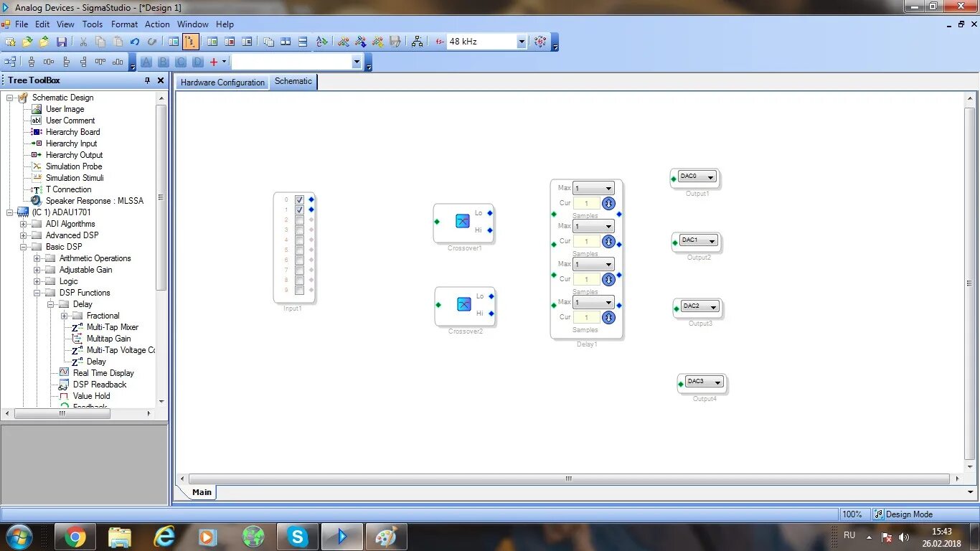The height and width of the screenshot is (551, 980).
Task: Click the Copy toolbar icon
Action: tap(100, 42)
